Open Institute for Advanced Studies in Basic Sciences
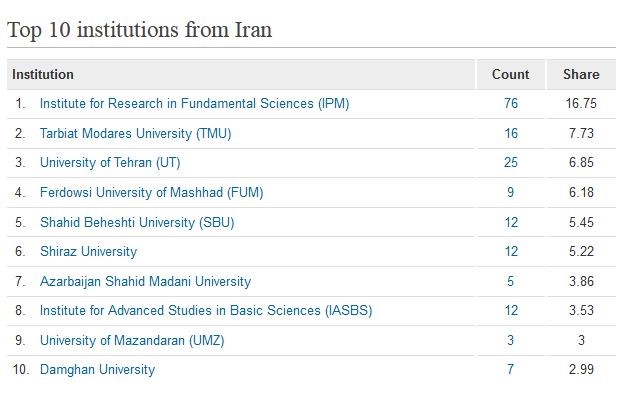This screenshot has height=398, width=629. [206, 311]
